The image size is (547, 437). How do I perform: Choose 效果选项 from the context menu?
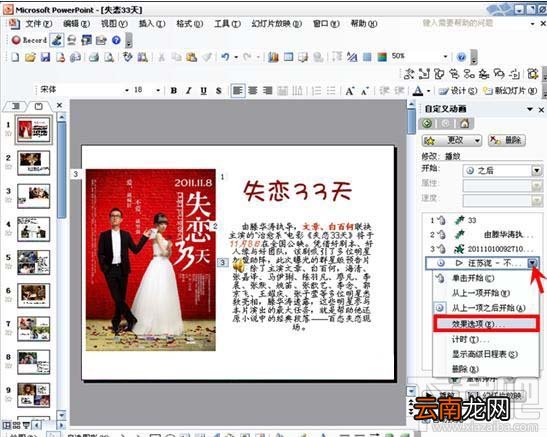[486, 324]
